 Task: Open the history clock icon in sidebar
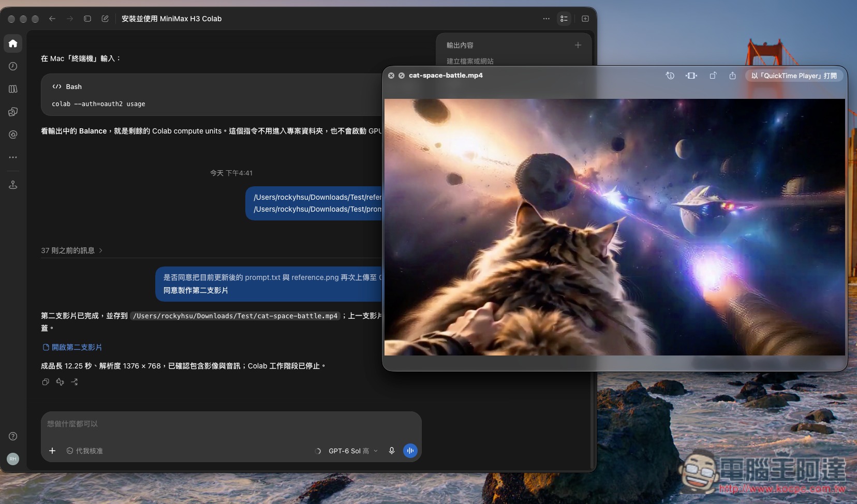click(13, 66)
